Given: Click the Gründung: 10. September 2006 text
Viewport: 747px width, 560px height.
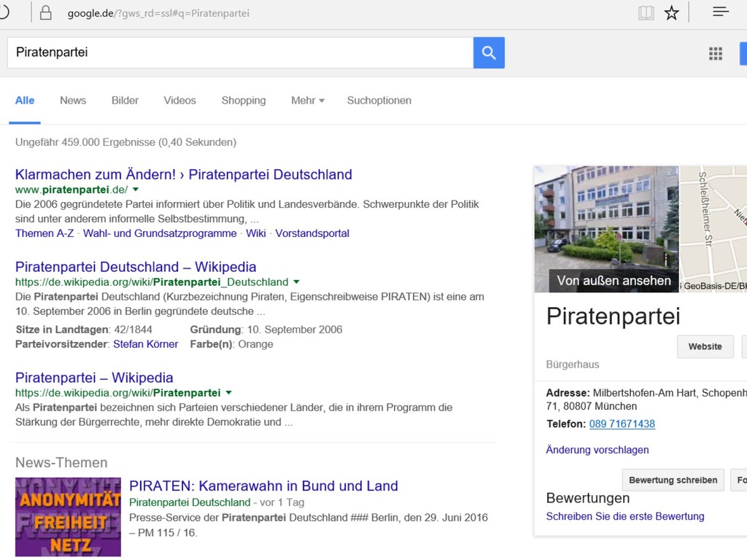Looking at the screenshot, I should tap(266, 330).
